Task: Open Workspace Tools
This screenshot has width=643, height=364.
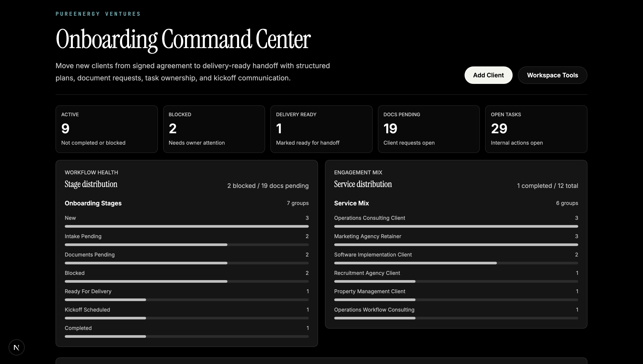Action: 552,75
